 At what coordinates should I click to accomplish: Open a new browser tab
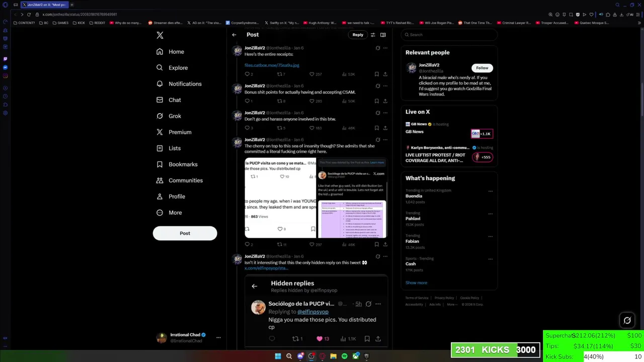tap(71, 5)
